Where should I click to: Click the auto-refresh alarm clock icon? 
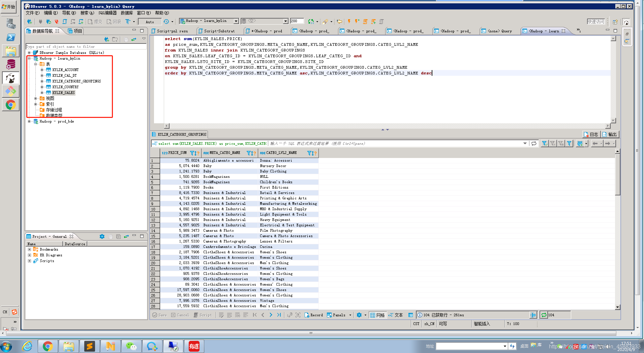580,143
